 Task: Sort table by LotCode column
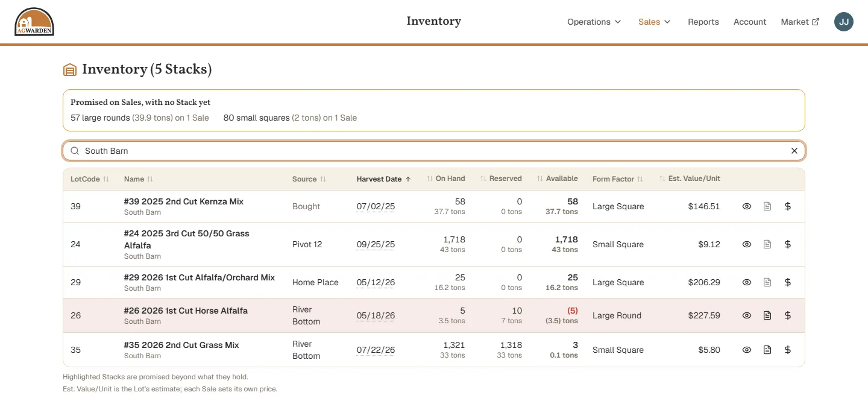point(90,179)
